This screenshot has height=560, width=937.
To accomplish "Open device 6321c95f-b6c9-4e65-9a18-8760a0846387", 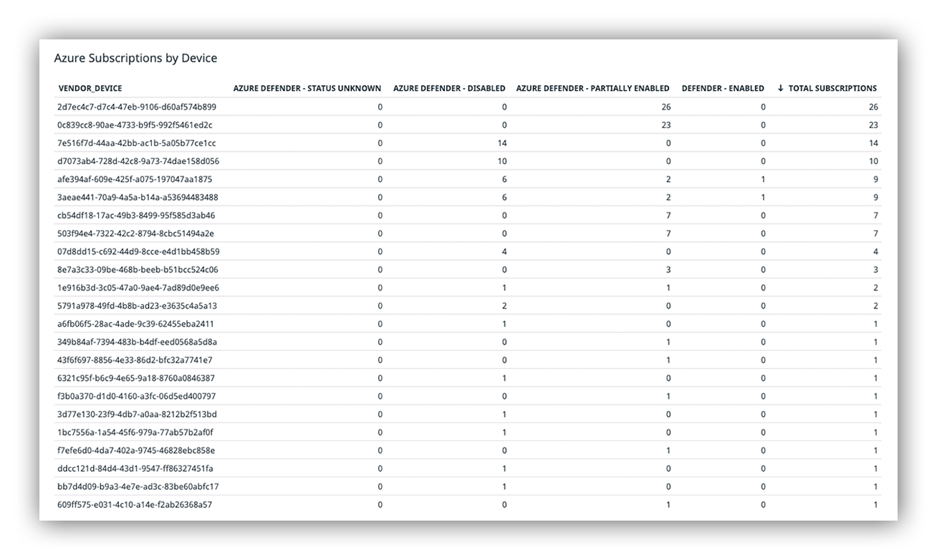I will pyautogui.click(x=136, y=378).
